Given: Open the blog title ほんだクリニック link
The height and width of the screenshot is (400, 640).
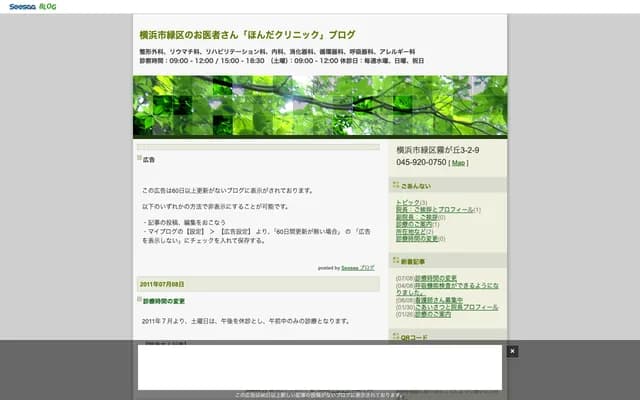Looking at the screenshot, I should [247, 34].
